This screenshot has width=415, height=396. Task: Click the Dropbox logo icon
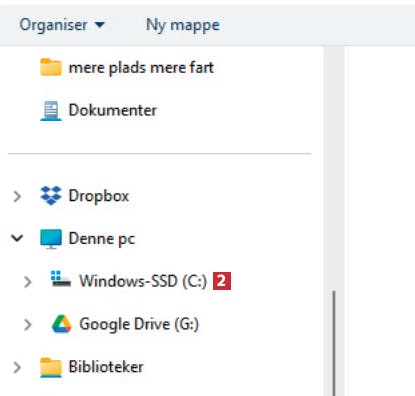tap(51, 195)
